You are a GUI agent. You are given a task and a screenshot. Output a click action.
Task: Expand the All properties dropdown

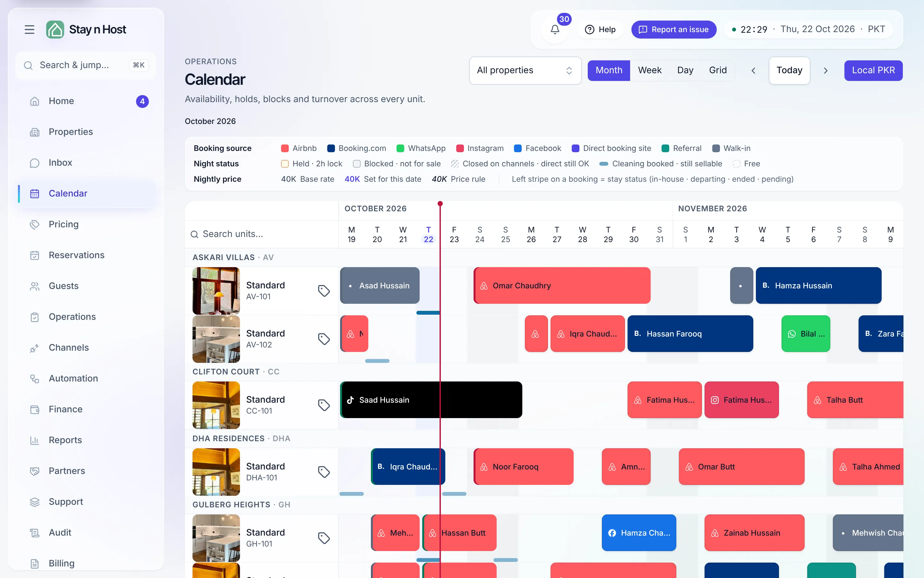click(525, 70)
